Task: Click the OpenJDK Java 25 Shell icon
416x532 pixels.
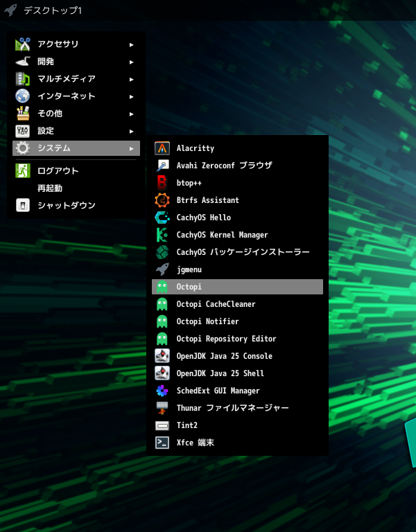Action: pos(162,373)
